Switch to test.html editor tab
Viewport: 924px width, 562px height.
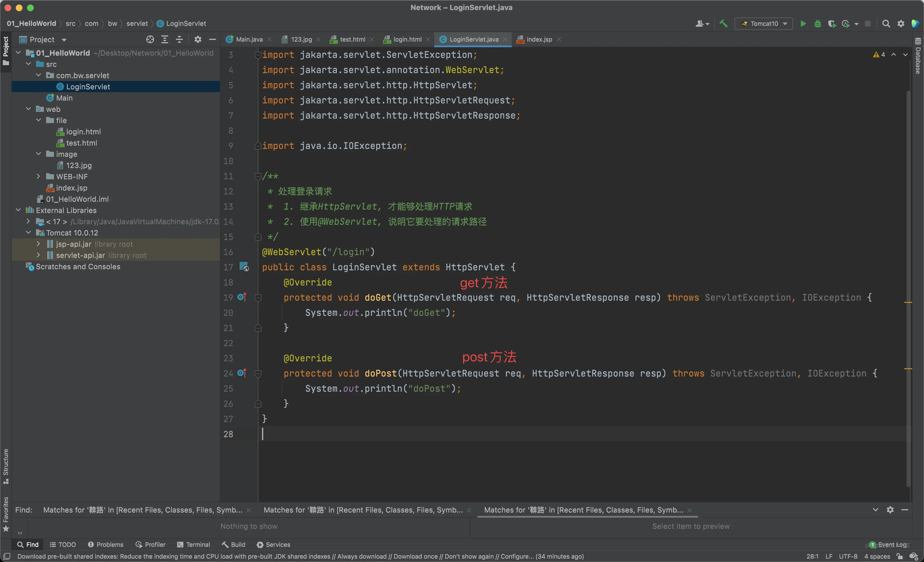click(352, 39)
